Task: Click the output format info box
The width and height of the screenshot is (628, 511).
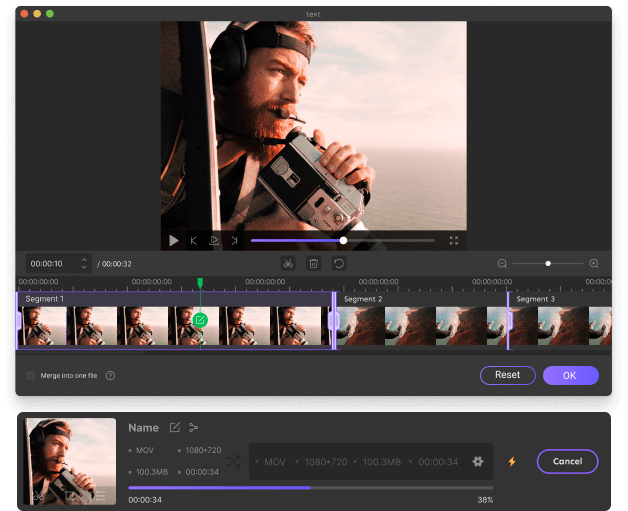Action: click(x=371, y=462)
